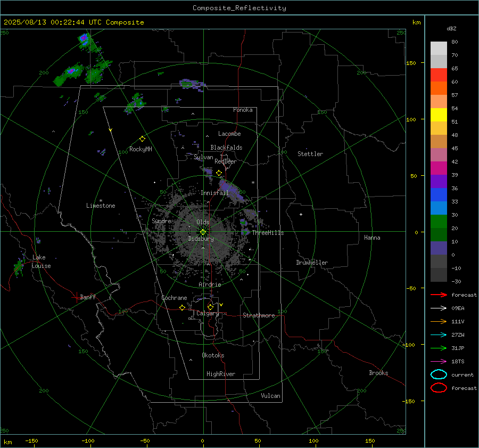Click the Limestone label
This screenshot has height=448, width=479.
click(x=101, y=206)
